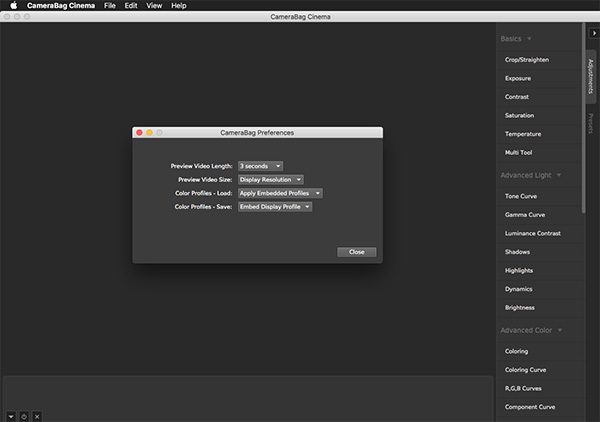The height and width of the screenshot is (422, 600).
Task: Select the Dynamics adjustment
Action: pos(540,289)
